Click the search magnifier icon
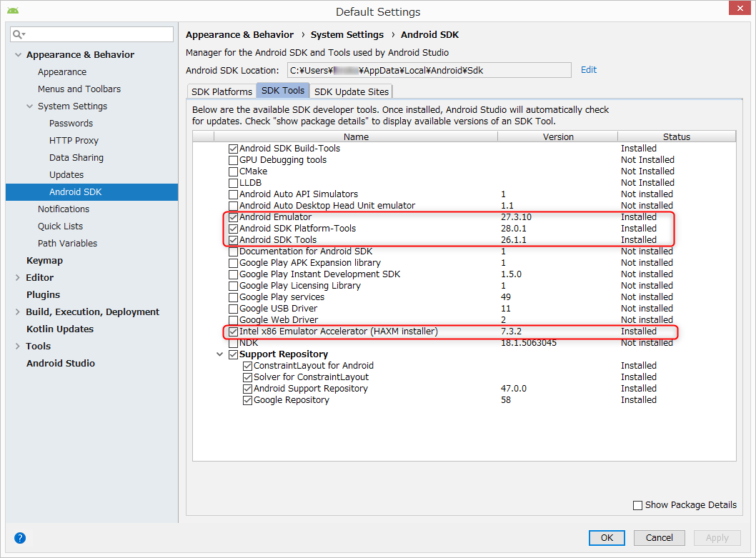The height and width of the screenshot is (558, 756). point(19,34)
